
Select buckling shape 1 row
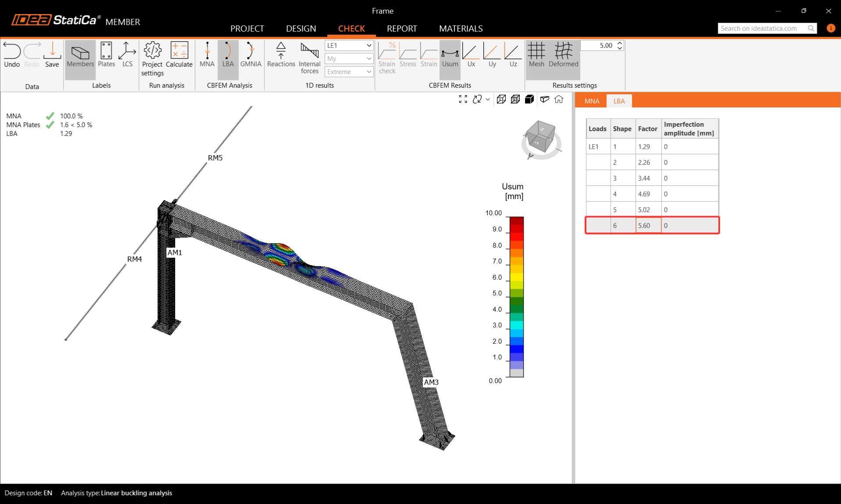(652, 147)
